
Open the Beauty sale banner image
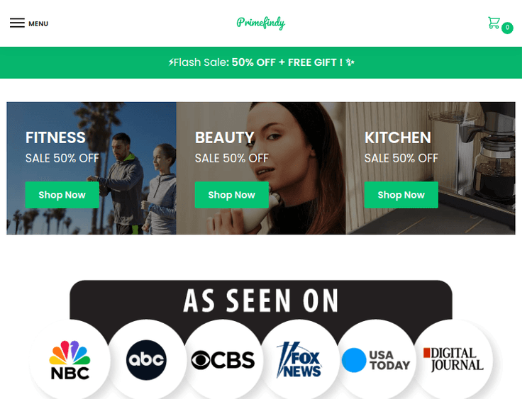coord(261,168)
